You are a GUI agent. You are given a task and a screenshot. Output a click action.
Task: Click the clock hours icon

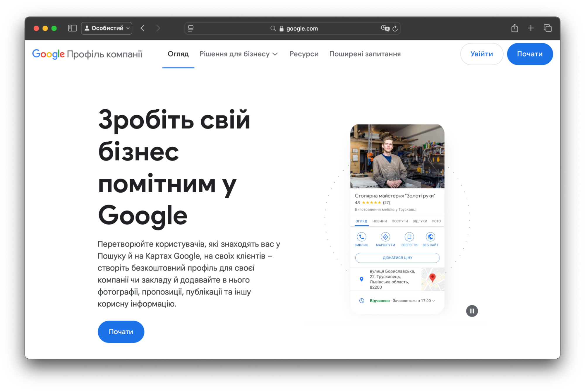click(x=361, y=301)
